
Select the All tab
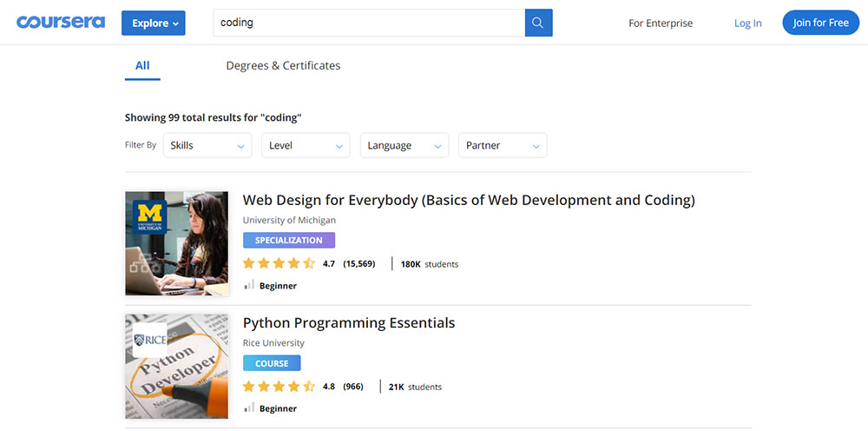coord(142,66)
